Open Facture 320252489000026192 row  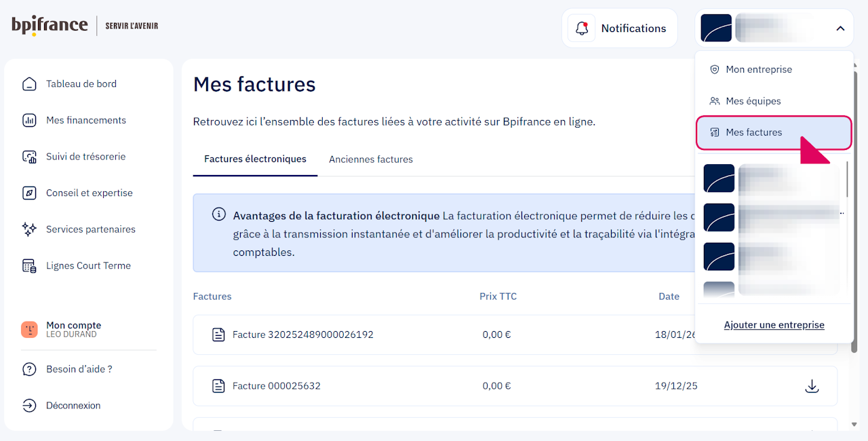303,334
